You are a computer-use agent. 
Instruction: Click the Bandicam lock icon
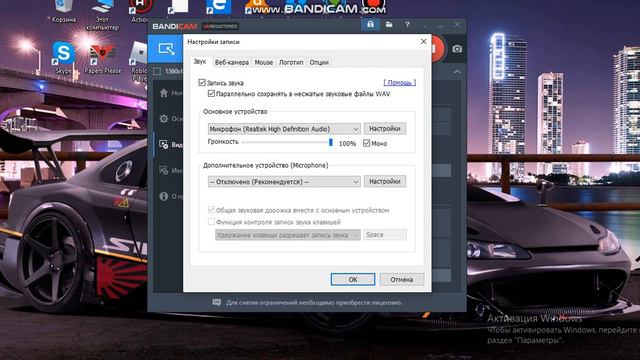click(x=370, y=24)
